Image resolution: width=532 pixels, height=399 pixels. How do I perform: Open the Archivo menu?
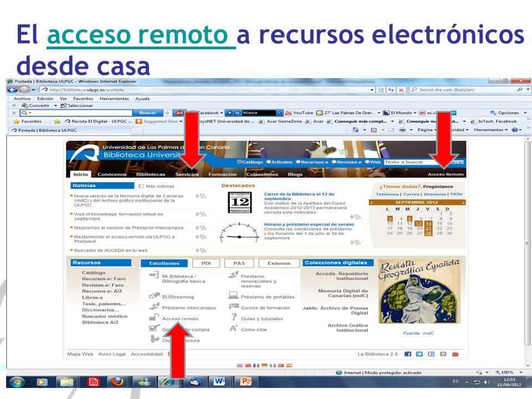[x=22, y=99]
